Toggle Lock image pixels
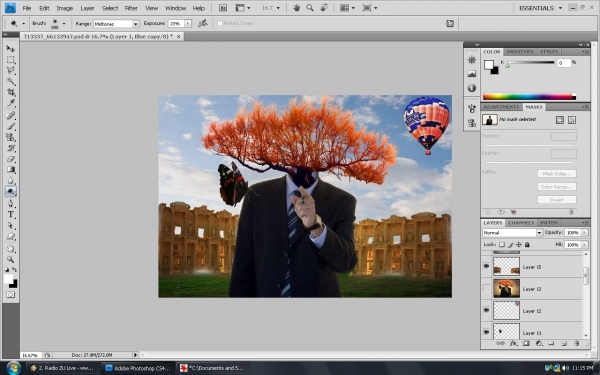Viewport: 600px width, 375px height. click(x=510, y=245)
